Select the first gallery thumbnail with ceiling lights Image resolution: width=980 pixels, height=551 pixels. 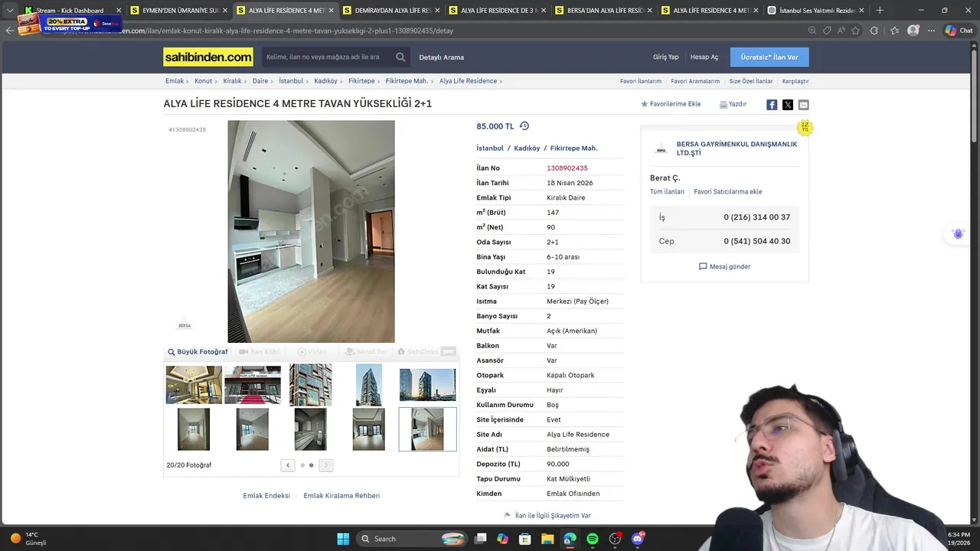click(x=194, y=384)
